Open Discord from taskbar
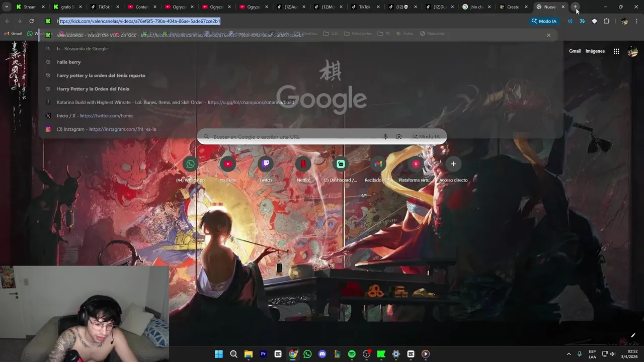 [322, 354]
